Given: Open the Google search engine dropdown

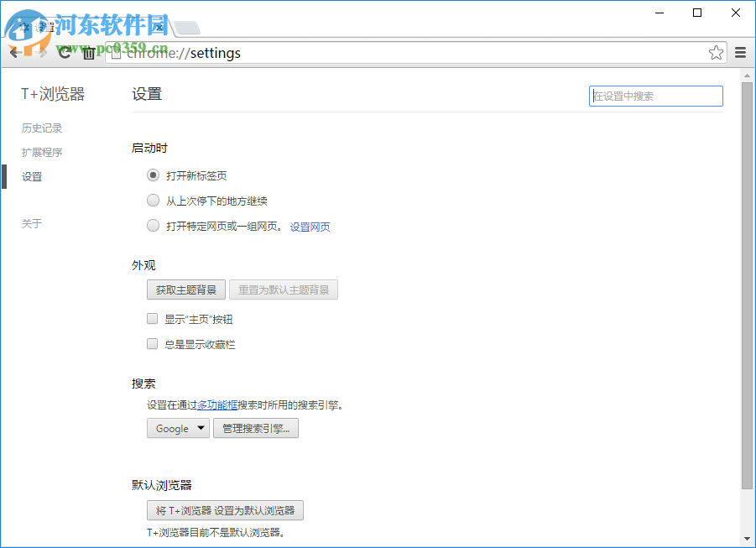Looking at the screenshot, I should coord(178,428).
